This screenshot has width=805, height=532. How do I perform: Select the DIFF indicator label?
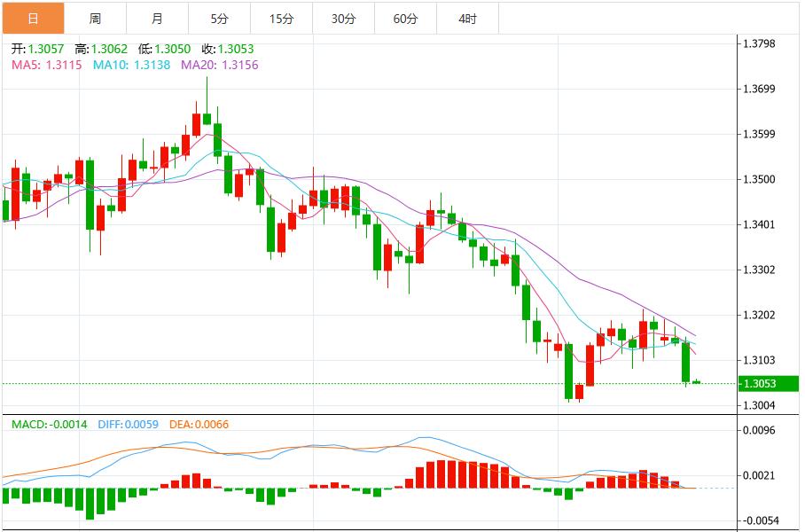pyautogui.click(x=126, y=425)
